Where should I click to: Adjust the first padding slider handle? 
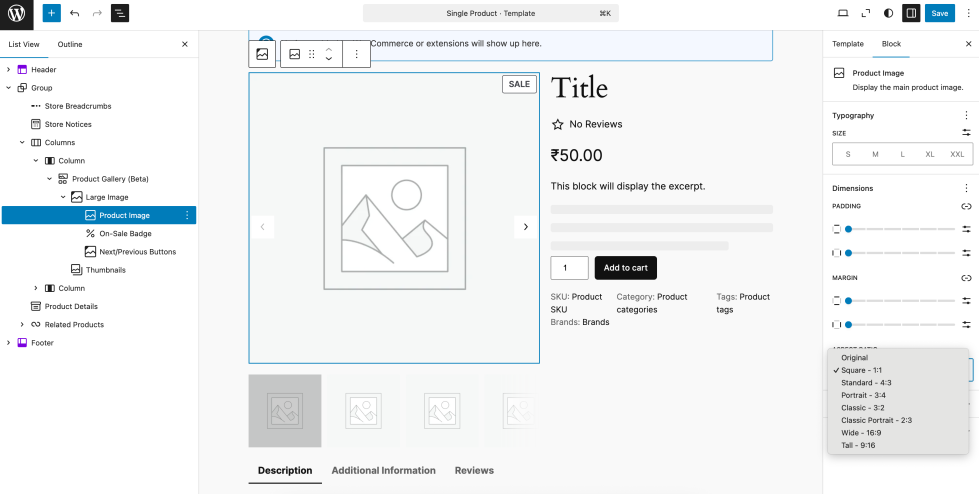click(x=848, y=229)
